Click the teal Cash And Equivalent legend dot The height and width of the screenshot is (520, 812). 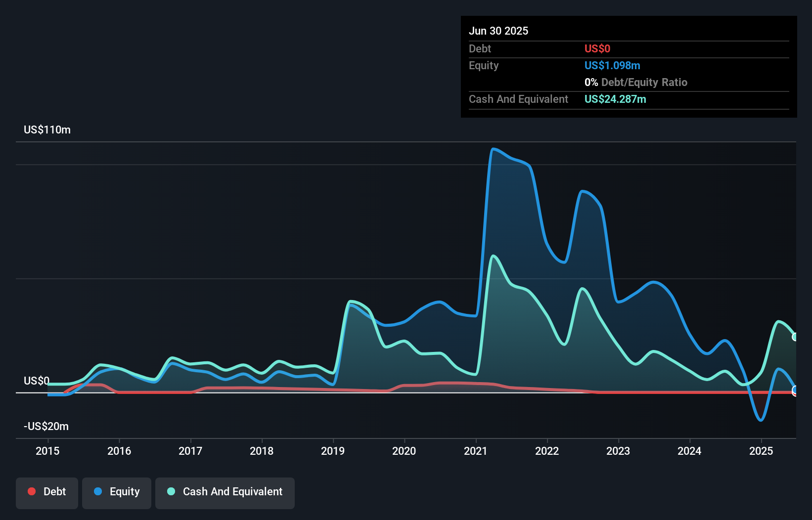click(x=171, y=491)
